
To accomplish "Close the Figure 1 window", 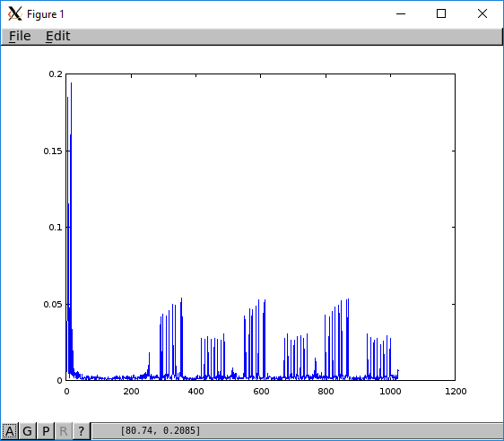I will pyautogui.click(x=482, y=13).
